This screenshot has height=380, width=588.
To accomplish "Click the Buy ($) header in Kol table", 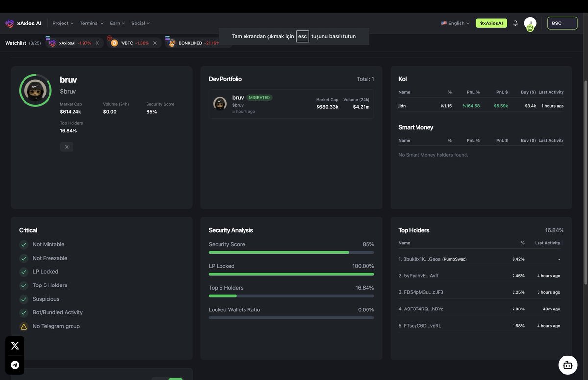I will click(x=528, y=92).
